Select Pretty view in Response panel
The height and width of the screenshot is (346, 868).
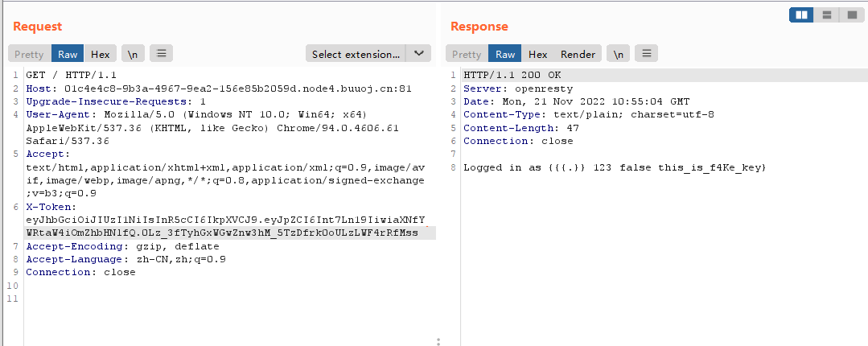tap(467, 54)
